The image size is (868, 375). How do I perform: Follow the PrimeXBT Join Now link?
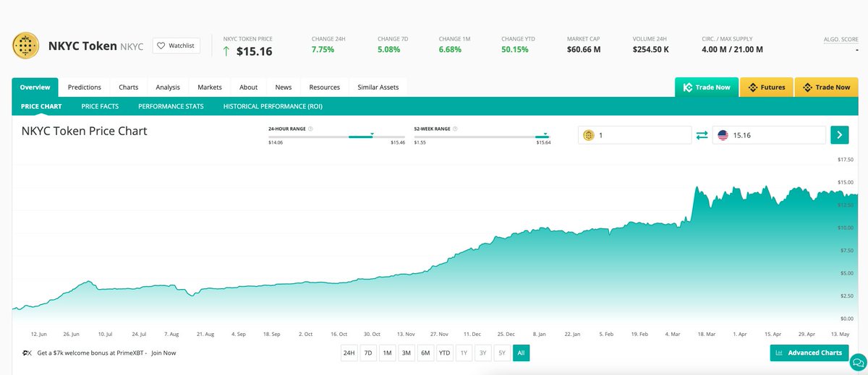point(163,353)
